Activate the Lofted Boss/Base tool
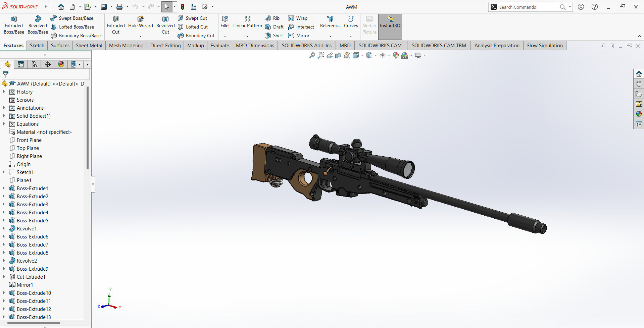Screen dimensions: 644x328 (x=72, y=27)
